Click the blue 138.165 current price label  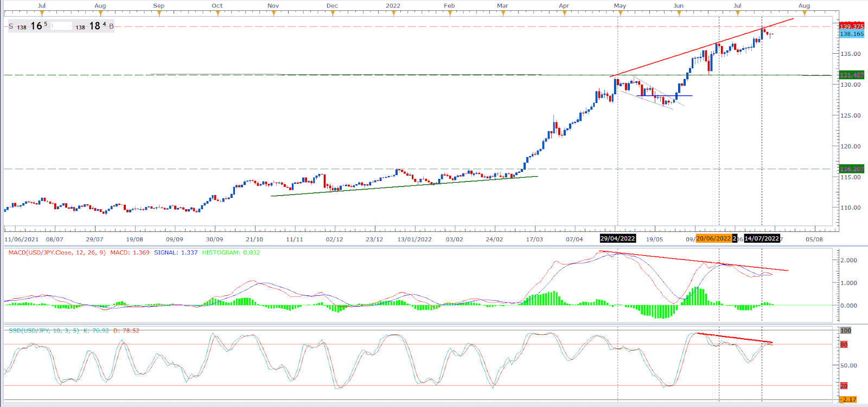(852, 34)
